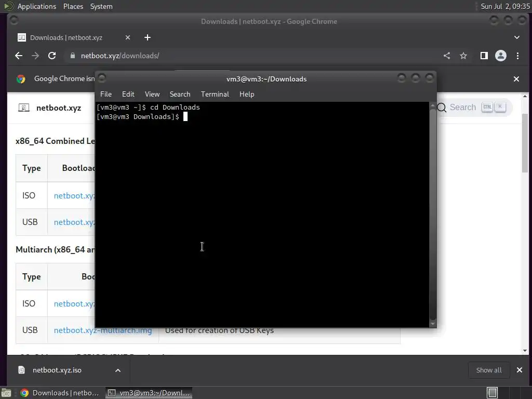Open the terminal Help menu
The height and width of the screenshot is (399, 532).
[x=247, y=95]
